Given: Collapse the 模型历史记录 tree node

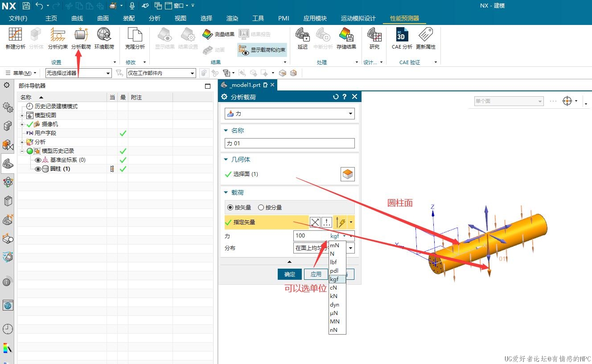Looking at the screenshot, I should (22, 151).
